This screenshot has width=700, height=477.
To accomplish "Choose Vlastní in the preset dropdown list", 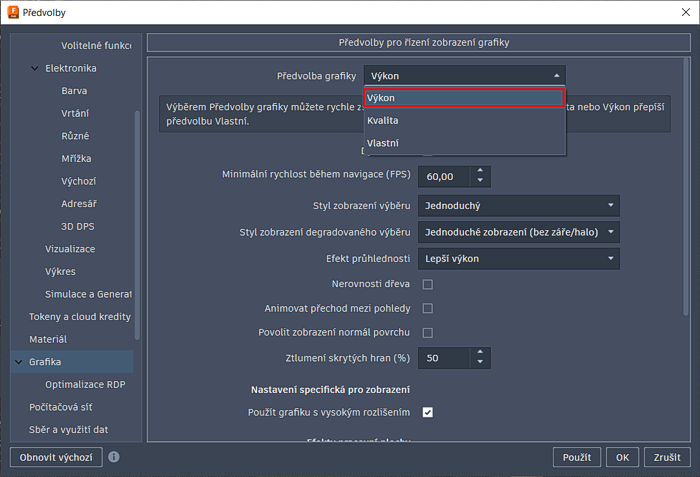I will [x=383, y=143].
